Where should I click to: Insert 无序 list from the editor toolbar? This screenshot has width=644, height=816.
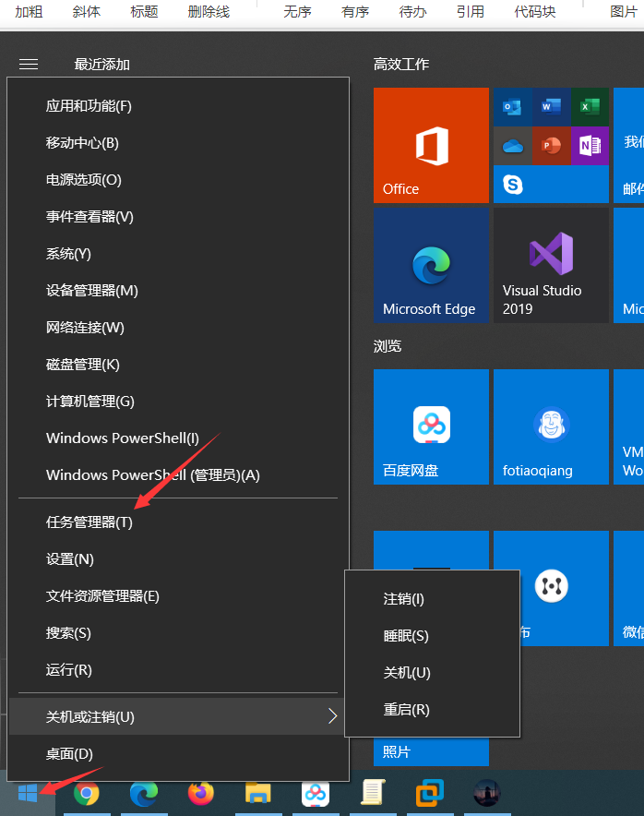tap(297, 11)
